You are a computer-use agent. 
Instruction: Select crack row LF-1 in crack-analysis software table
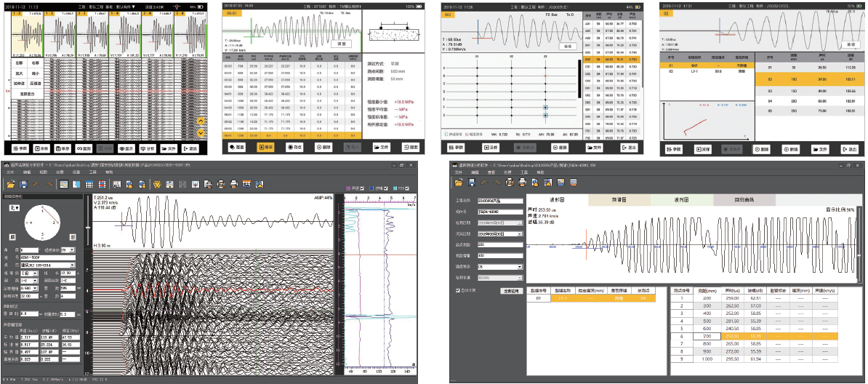point(591,298)
